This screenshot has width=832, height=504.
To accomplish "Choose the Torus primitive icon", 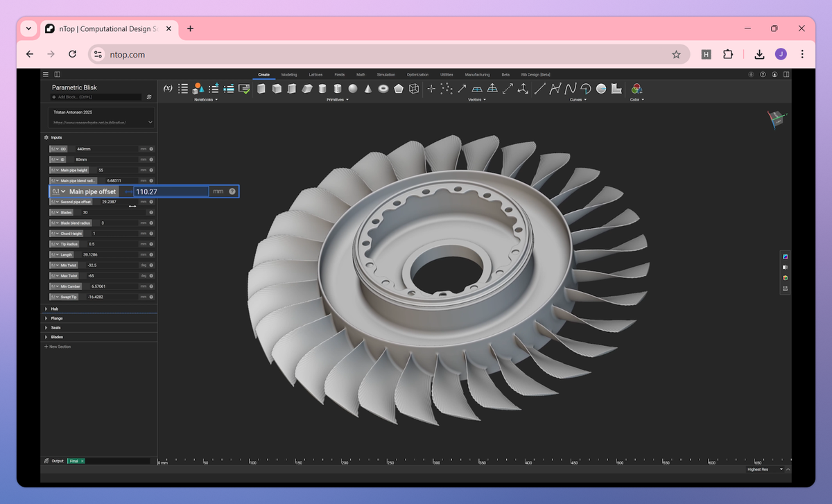I will coord(383,89).
